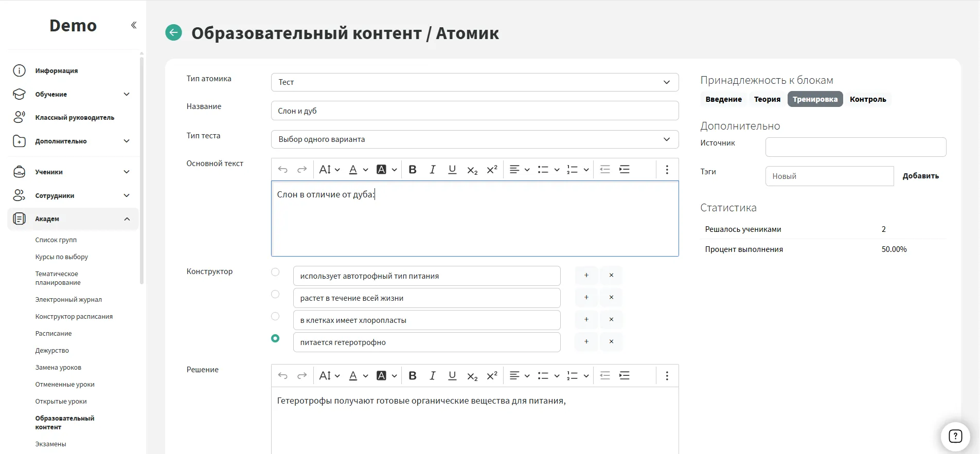Screen dimensions: 980x454
Task: Select radio for 'в клетках имеет хлоропласты'
Action: [275, 316]
